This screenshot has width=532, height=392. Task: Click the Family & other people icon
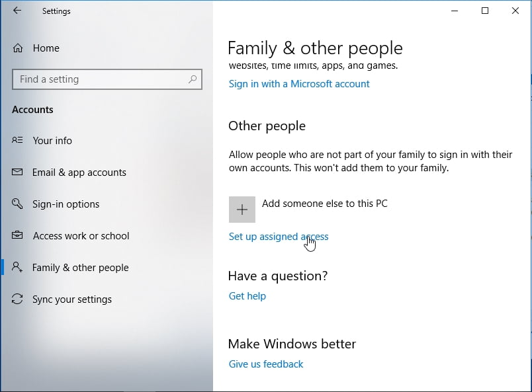pos(18,268)
